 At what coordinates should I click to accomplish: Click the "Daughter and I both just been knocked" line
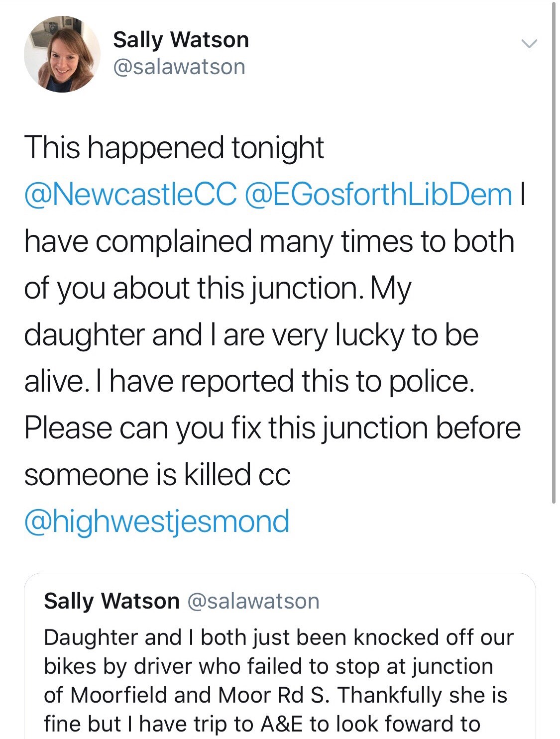pyautogui.click(x=279, y=637)
